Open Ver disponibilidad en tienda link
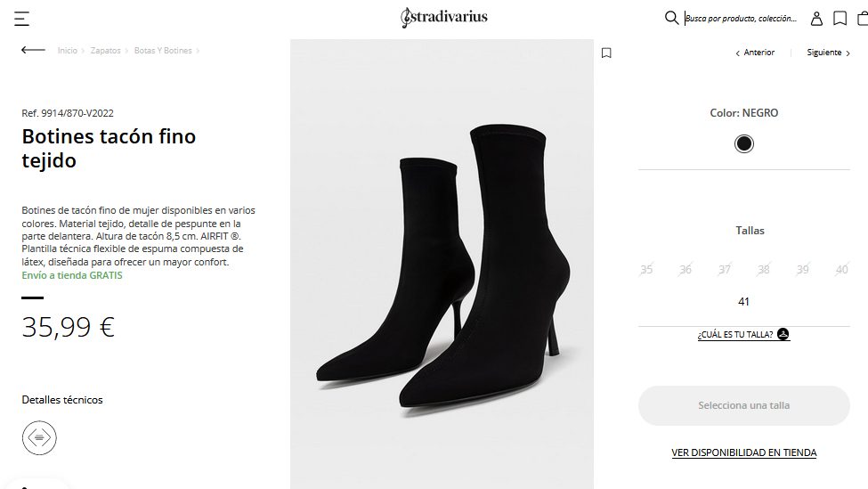868x489 pixels. 744,452
